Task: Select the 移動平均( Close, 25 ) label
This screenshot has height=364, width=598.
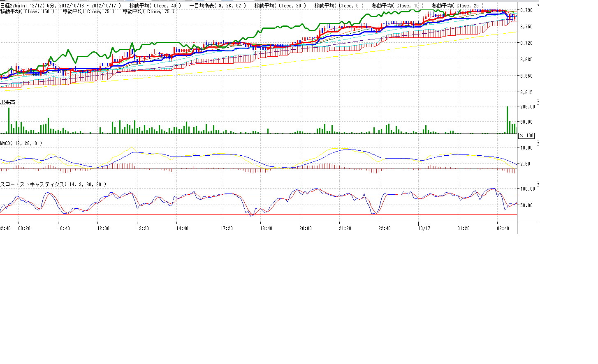Action: (458, 6)
